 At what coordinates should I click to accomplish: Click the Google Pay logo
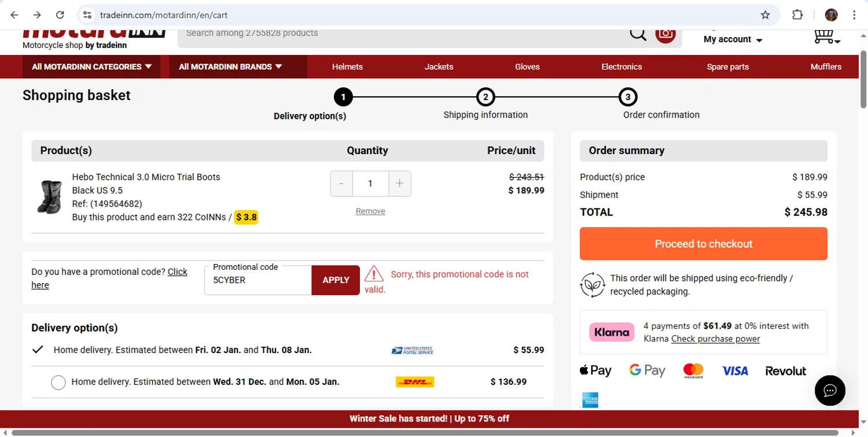click(647, 370)
